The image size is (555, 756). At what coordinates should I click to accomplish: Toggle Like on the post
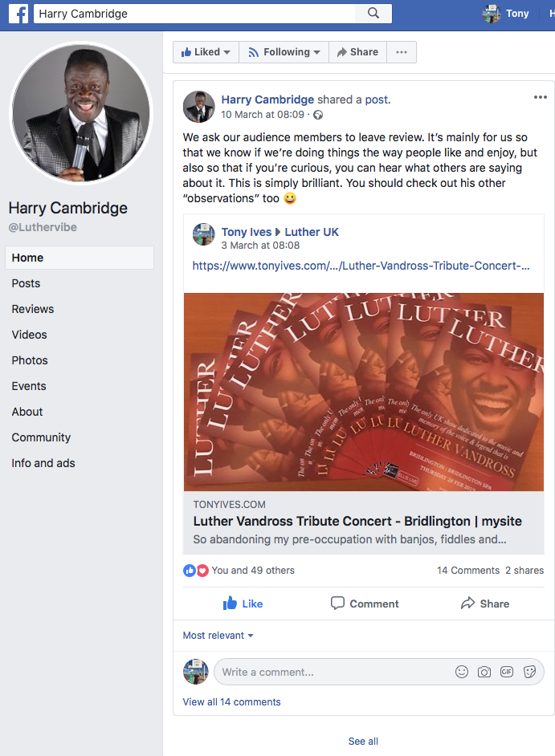243,604
